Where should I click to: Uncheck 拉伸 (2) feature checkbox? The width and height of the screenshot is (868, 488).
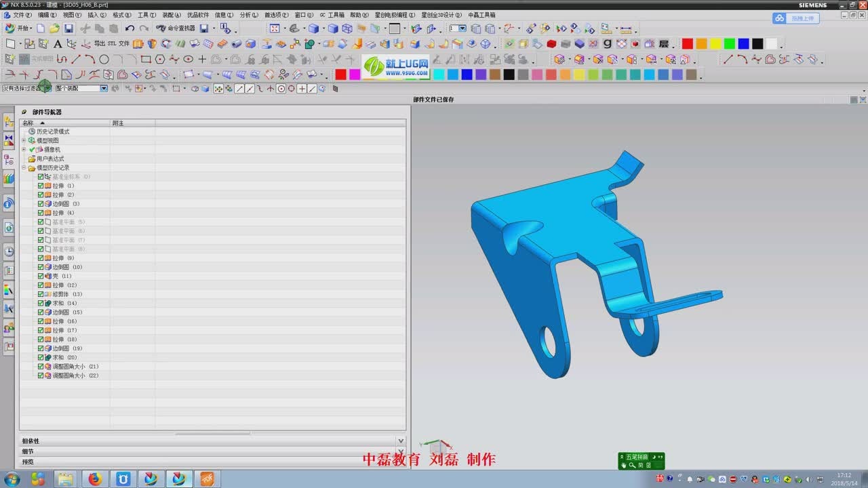point(41,195)
